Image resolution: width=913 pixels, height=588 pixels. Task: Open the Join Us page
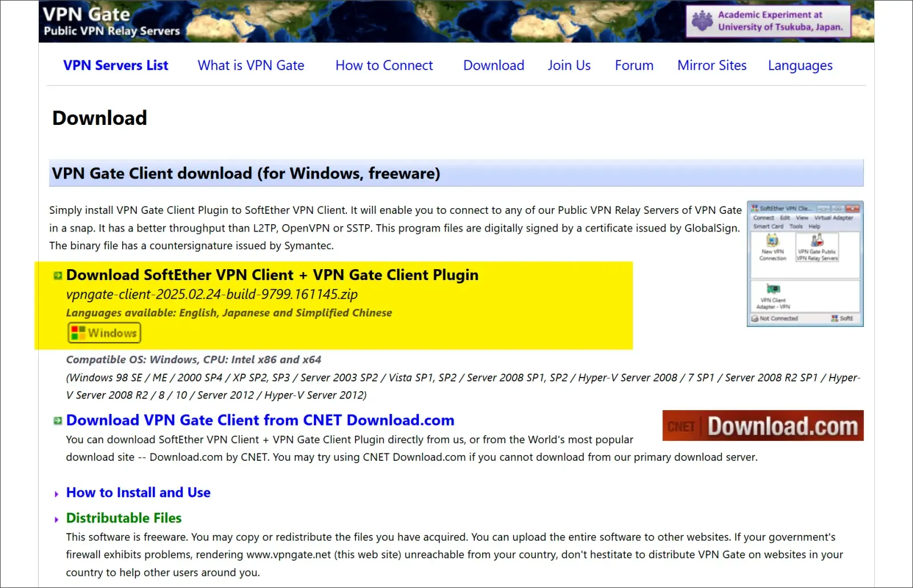(569, 66)
